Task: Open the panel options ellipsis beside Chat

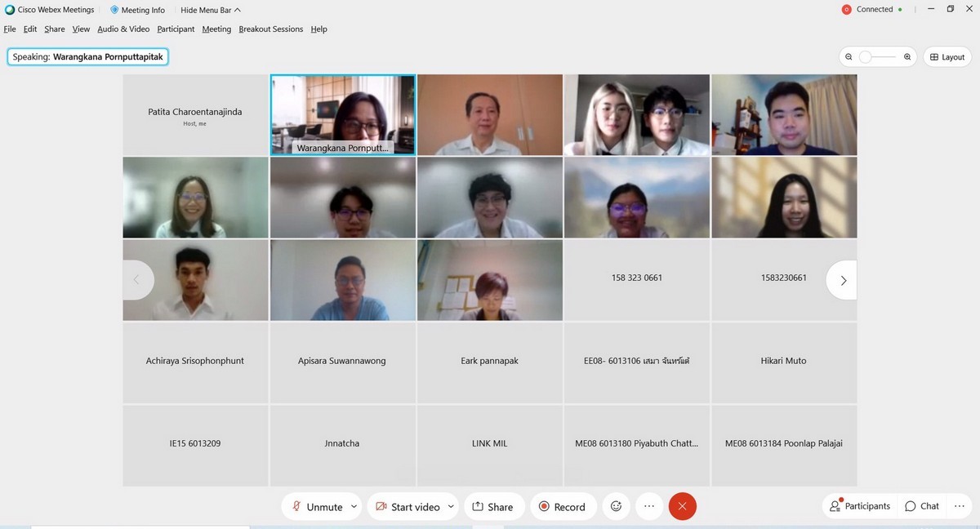Action: [x=959, y=506]
